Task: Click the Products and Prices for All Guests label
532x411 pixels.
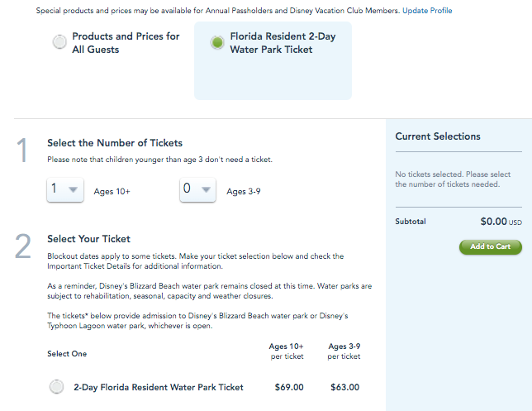Action: [126, 43]
